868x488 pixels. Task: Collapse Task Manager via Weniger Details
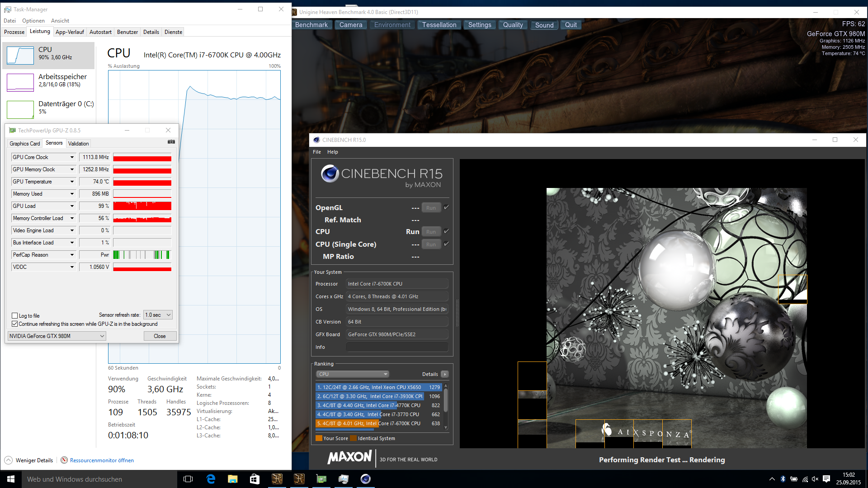(29, 460)
